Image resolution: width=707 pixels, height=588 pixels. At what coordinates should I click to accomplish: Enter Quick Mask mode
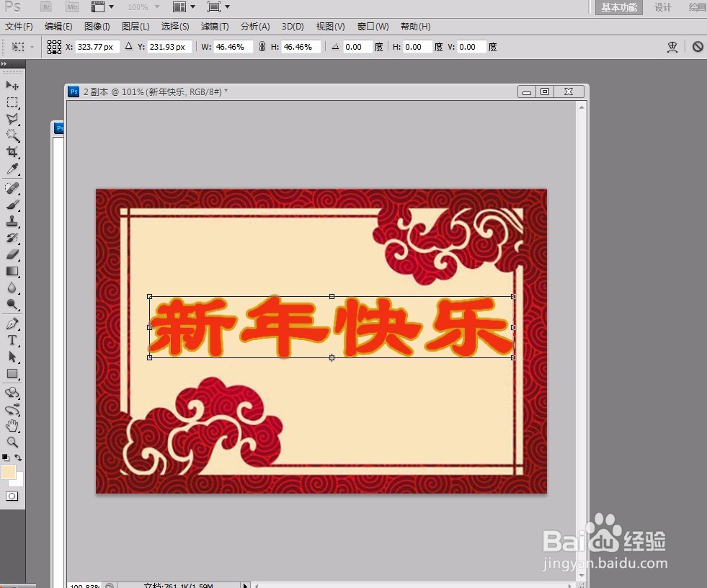pos(12,496)
